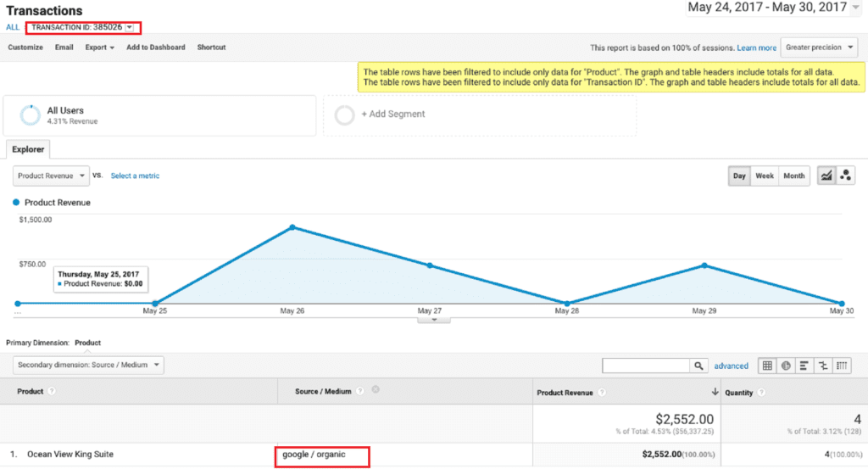Image resolution: width=868 pixels, height=469 pixels.
Task: Open the advanced filter link
Action: pos(731,366)
